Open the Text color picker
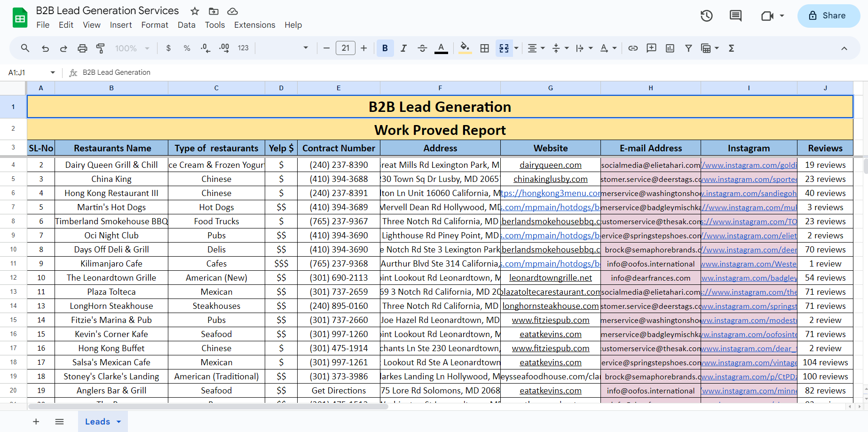This screenshot has width=868, height=432. point(441,48)
